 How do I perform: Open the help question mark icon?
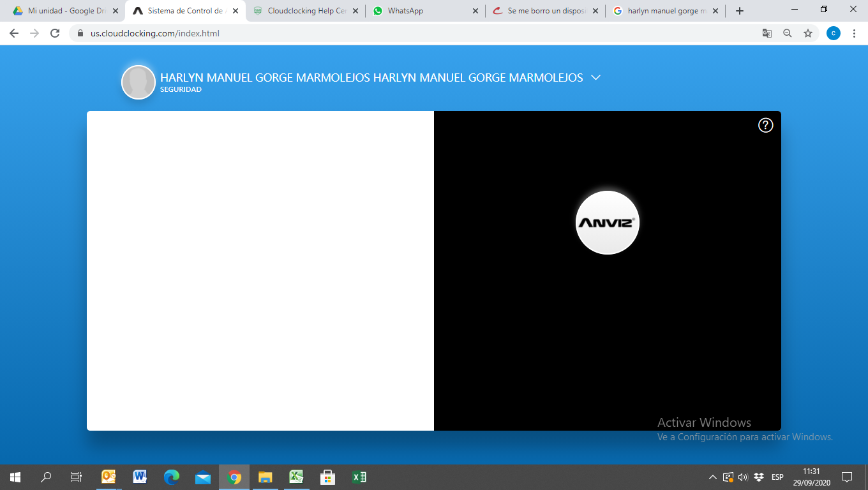[765, 125]
